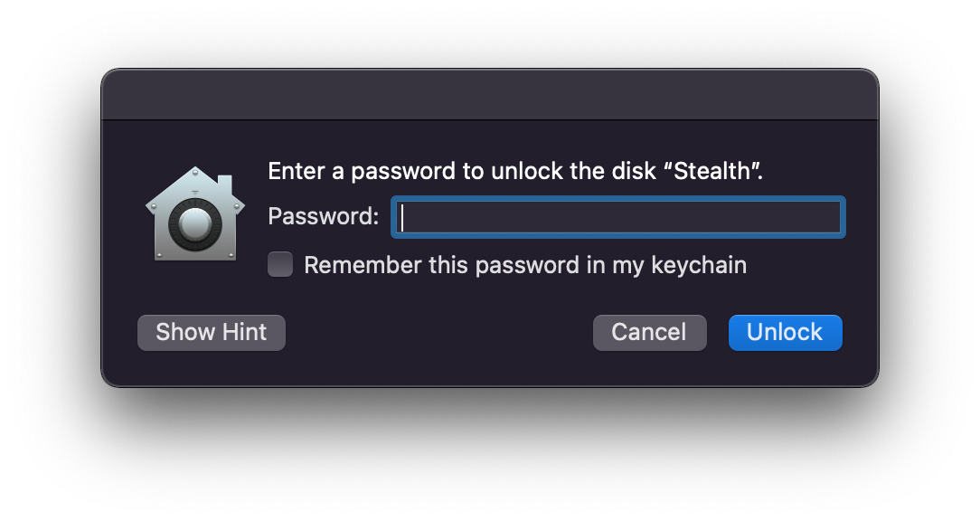
Task: Click the FileVault house safe icon
Action: [x=194, y=215]
